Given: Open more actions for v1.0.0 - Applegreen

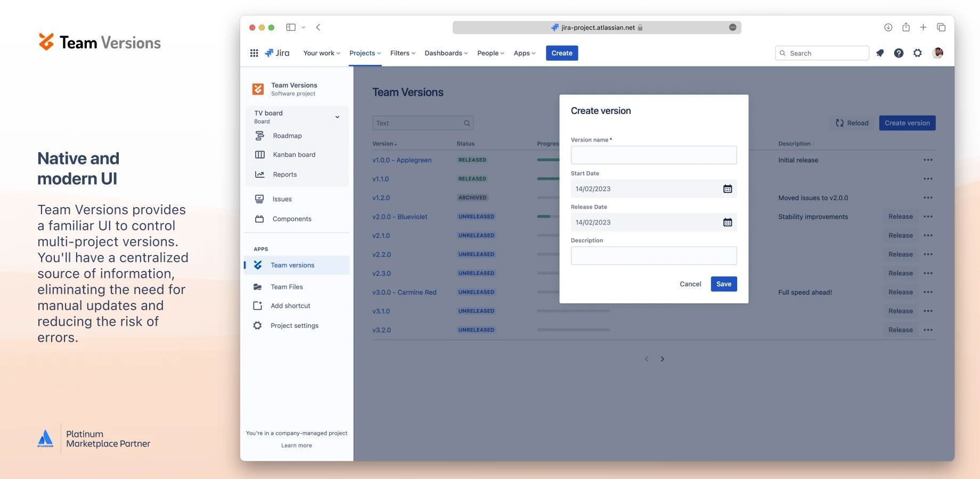Looking at the screenshot, I should (928, 160).
